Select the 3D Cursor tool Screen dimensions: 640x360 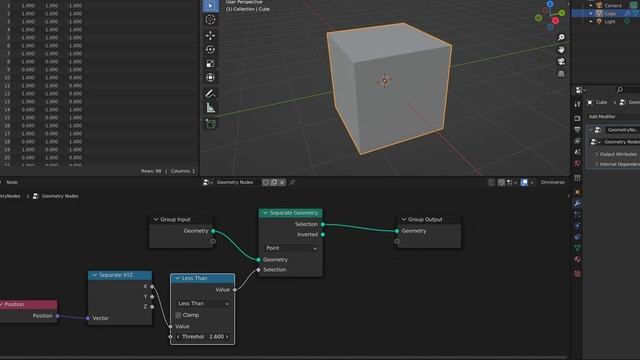point(210,20)
